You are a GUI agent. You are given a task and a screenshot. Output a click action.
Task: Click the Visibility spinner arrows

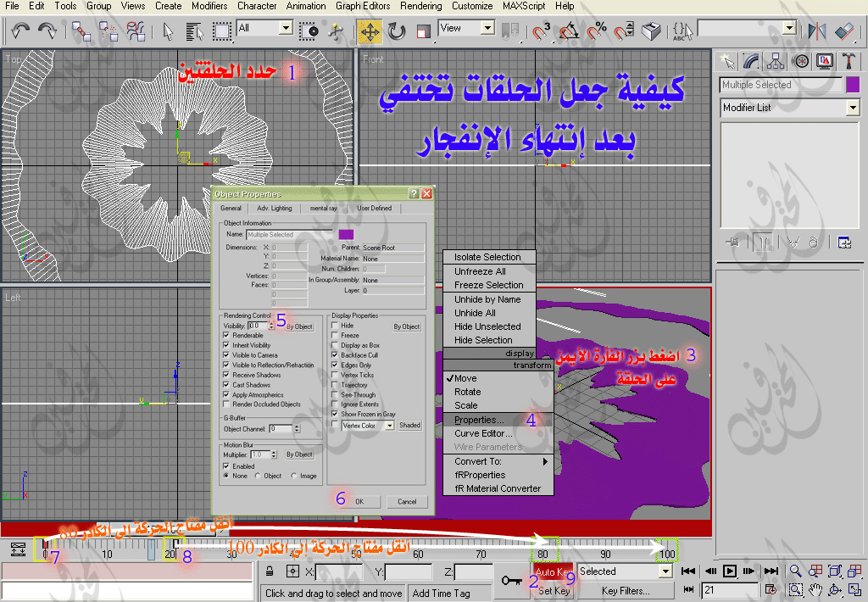pyautogui.click(x=271, y=326)
